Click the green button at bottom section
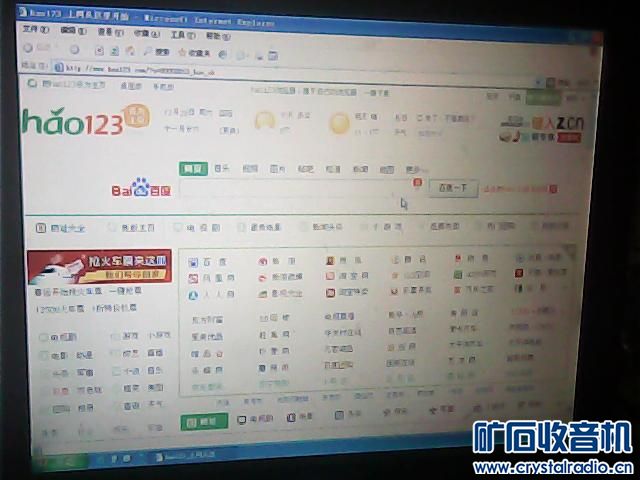 [x=204, y=422]
